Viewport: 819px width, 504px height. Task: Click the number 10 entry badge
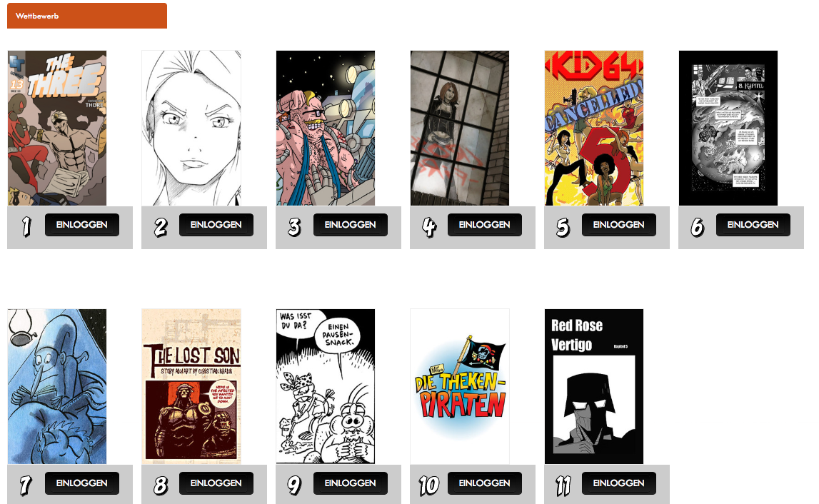tap(429, 485)
